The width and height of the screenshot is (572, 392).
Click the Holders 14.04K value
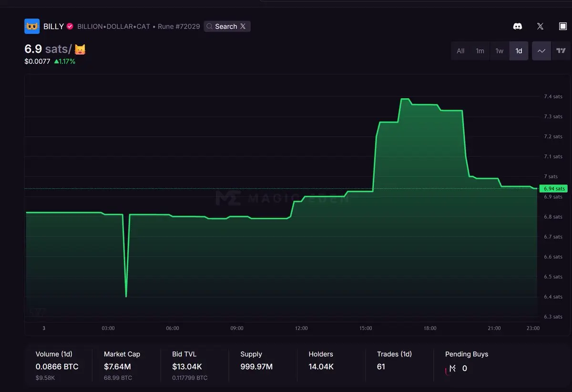[321, 367]
